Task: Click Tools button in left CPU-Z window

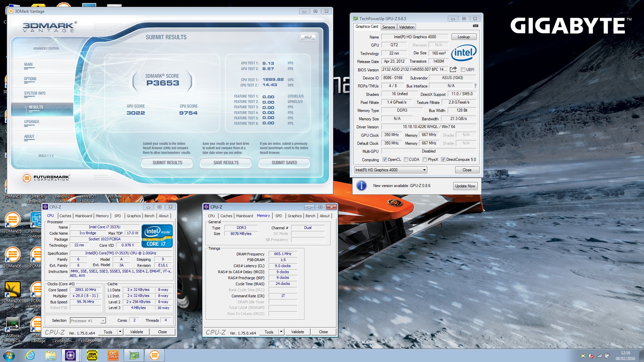Action: [x=108, y=332]
